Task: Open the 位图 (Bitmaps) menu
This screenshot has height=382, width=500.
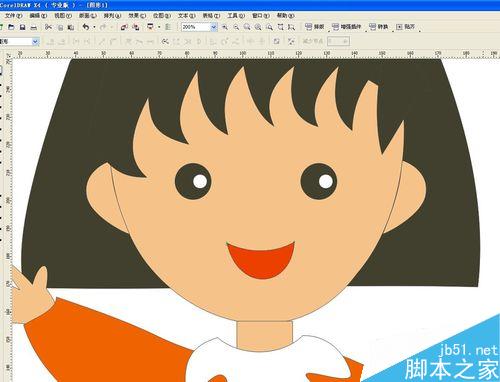Action: [x=162, y=16]
